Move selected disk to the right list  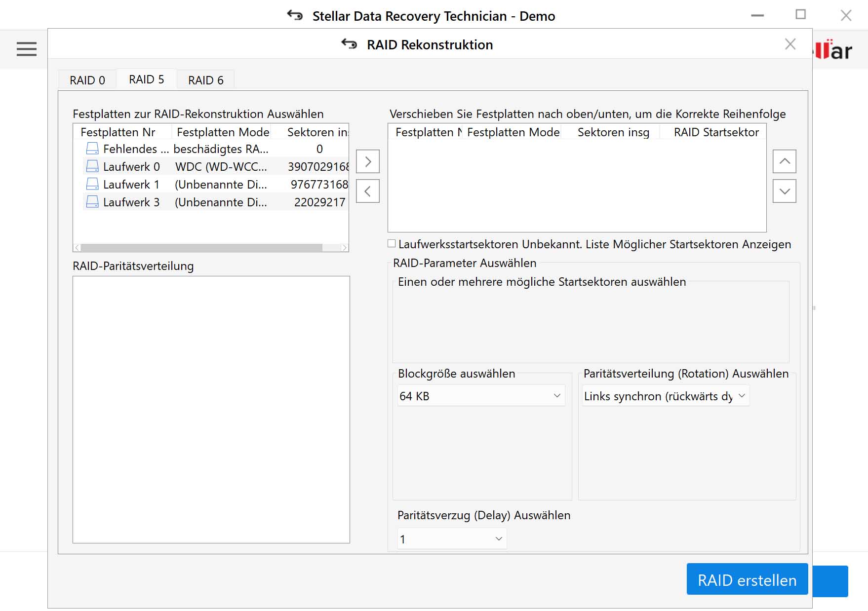(368, 161)
